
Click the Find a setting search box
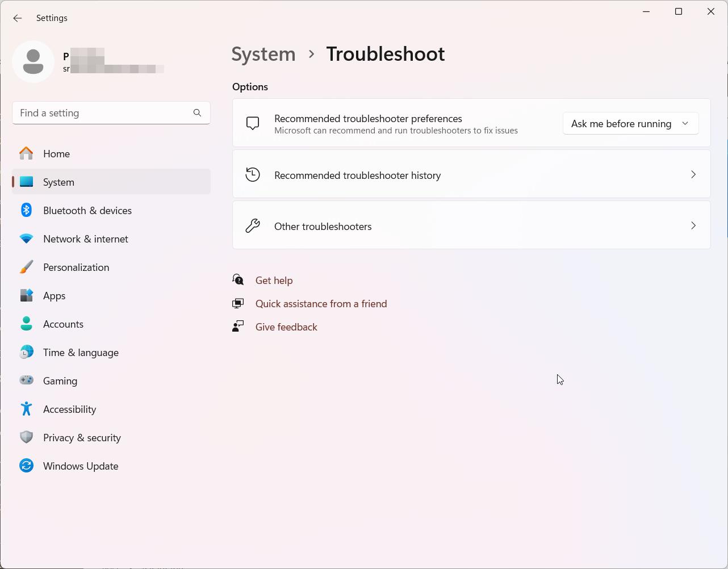click(x=111, y=113)
